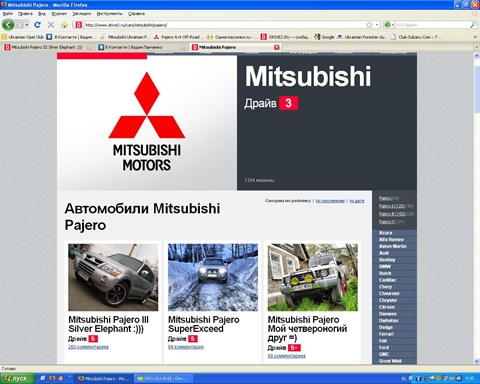Open the Одноклассники.ru bookmark
480x384 pixels.
coord(232,37)
